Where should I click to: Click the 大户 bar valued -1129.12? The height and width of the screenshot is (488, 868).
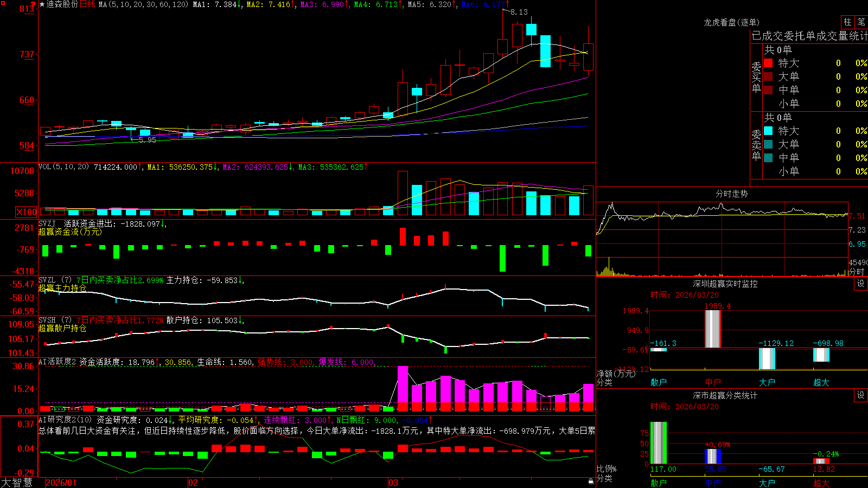point(767,358)
